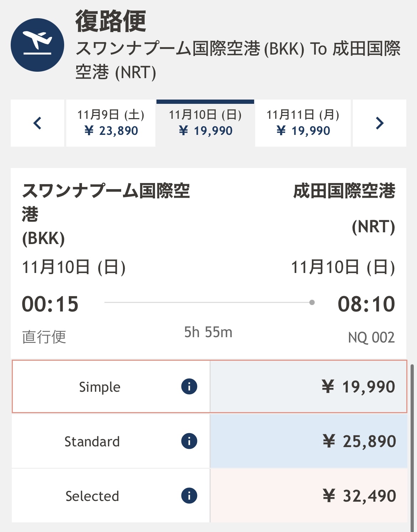Select the 11月10日 (日) date tab
This screenshot has height=532, width=417.
tap(205, 123)
